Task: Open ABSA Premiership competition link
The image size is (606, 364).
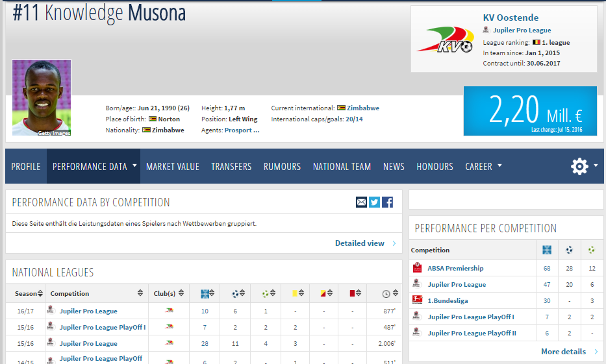Action: click(x=455, y=268)
